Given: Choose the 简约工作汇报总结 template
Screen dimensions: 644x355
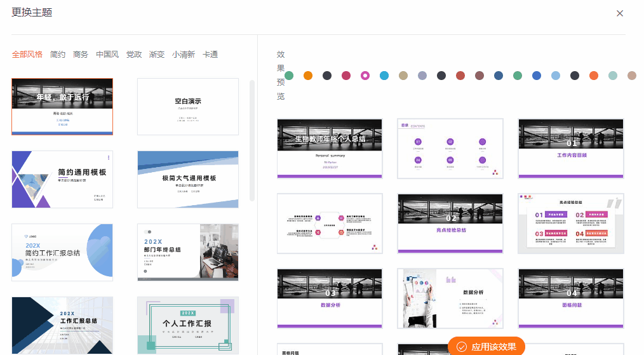Looking at the screenshot, I should click(x=62, y=252).
